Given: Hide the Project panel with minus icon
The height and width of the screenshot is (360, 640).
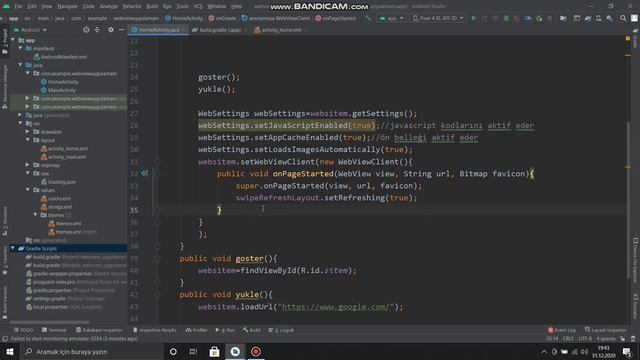Looking at the screenshot, I should (121, 30).
